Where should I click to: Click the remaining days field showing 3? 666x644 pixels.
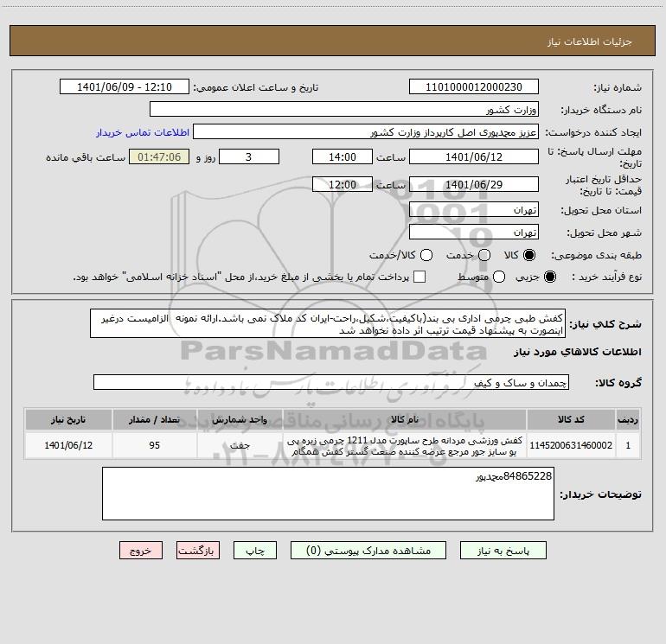pyautogui.click(x=249, y=157)
